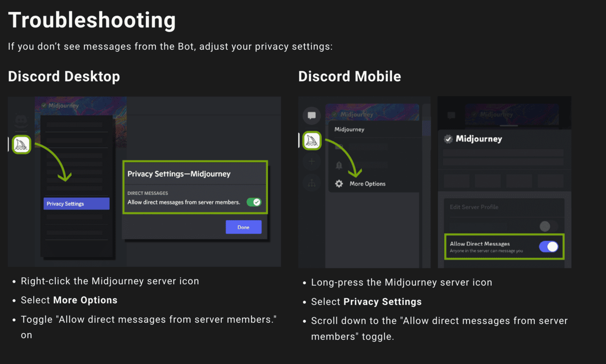606x364 pixels.
Task: Click the Midjourney sailboat icon in Discord Desktop
Action: point(21,144)
